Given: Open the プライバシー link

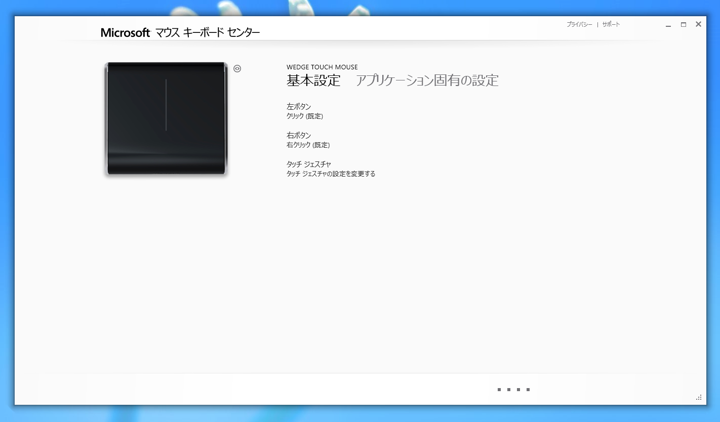Looking at the screenshot, I should [579, 24].
